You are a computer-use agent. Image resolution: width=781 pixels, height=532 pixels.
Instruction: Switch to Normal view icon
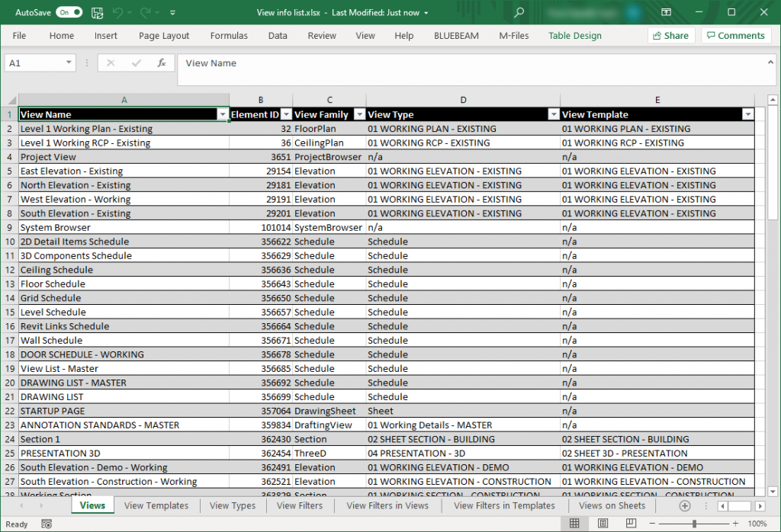(x=574, y=524)
